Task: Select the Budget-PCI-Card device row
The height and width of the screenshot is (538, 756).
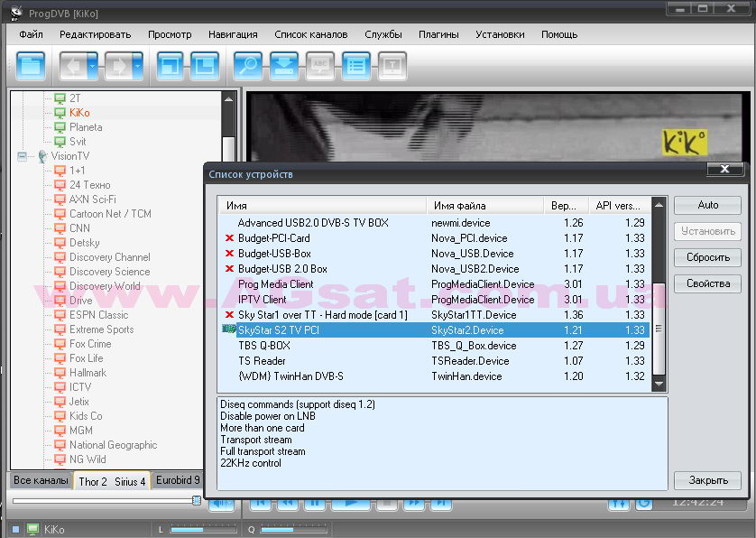Action: 434,238
